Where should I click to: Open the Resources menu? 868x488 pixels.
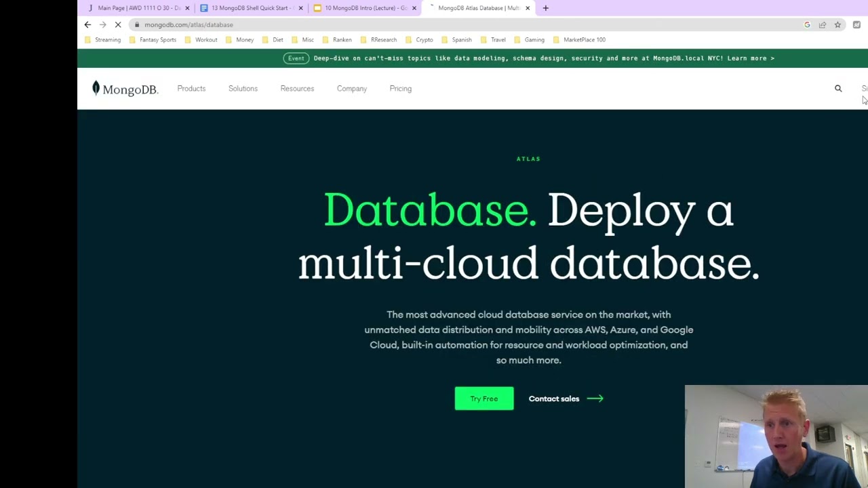297,88
